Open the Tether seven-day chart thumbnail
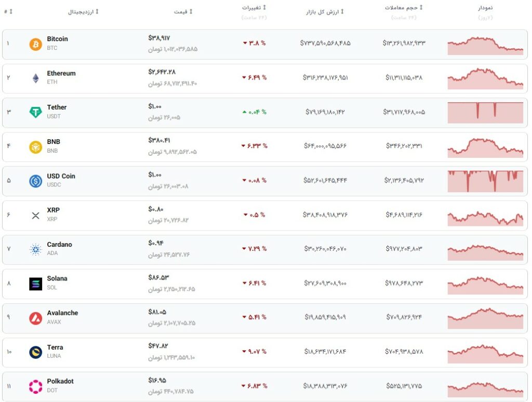Screen dimensions: 532x402 pyautogui.click(x=485, y=113)
